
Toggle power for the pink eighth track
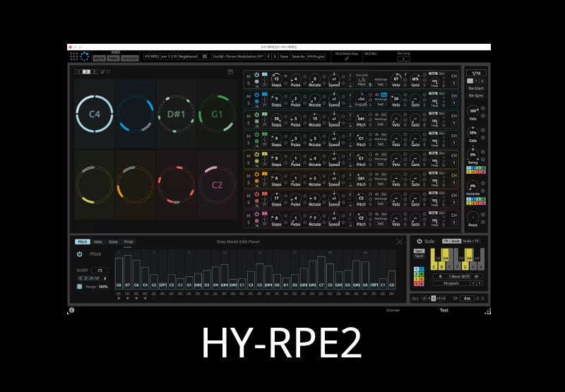256,214
